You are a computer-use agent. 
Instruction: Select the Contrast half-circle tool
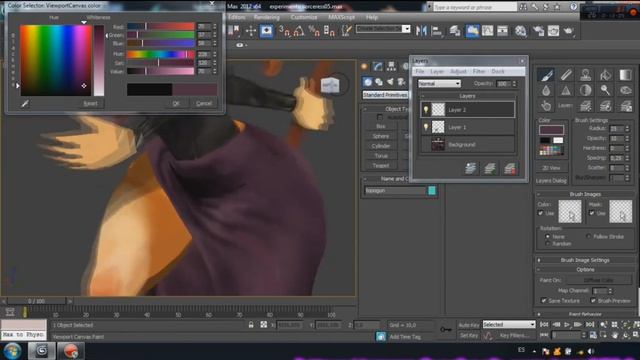coord(586,90)
